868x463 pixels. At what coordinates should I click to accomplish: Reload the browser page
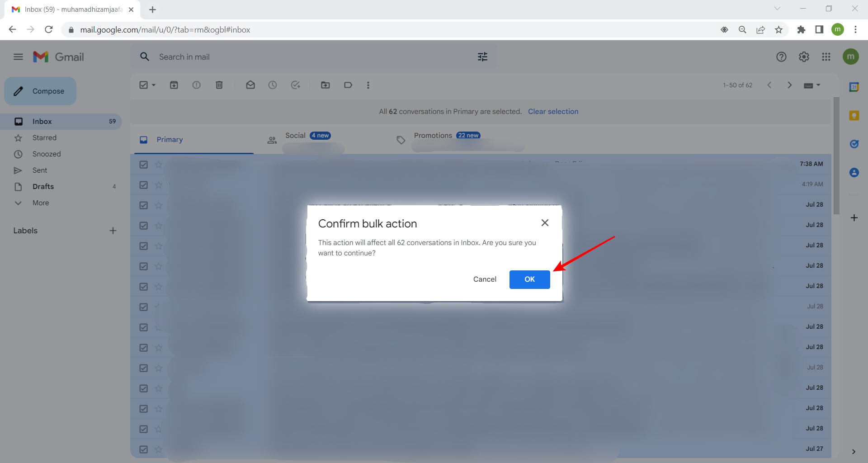49,30
